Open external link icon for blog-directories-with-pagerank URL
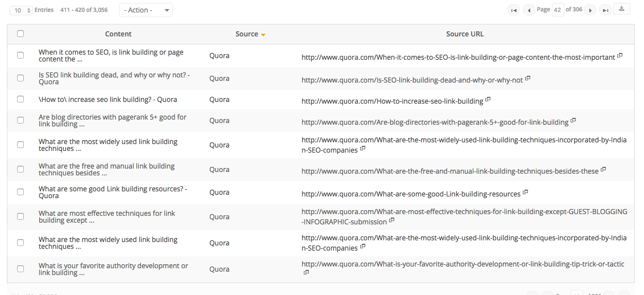This screenshot has width=644, height=295. click(573, 120)
